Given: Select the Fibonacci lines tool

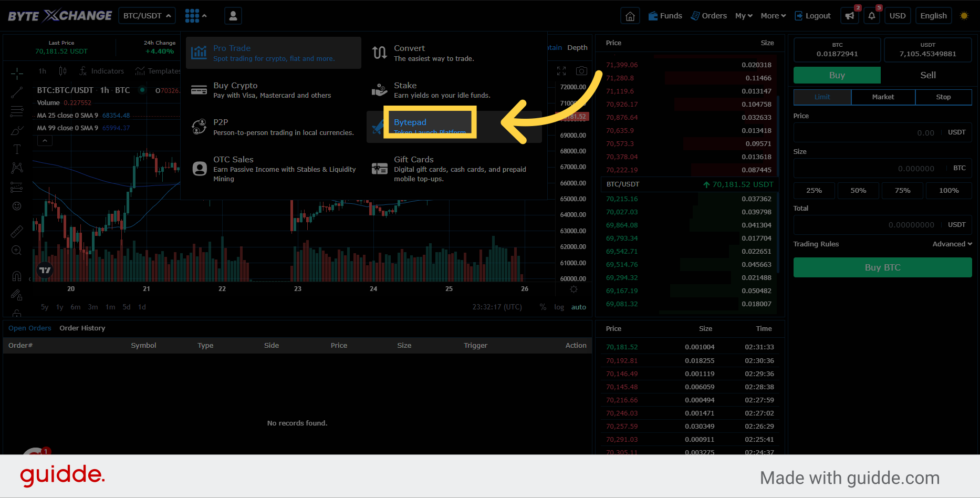Looking at the screenshot, I should [17, 111].
